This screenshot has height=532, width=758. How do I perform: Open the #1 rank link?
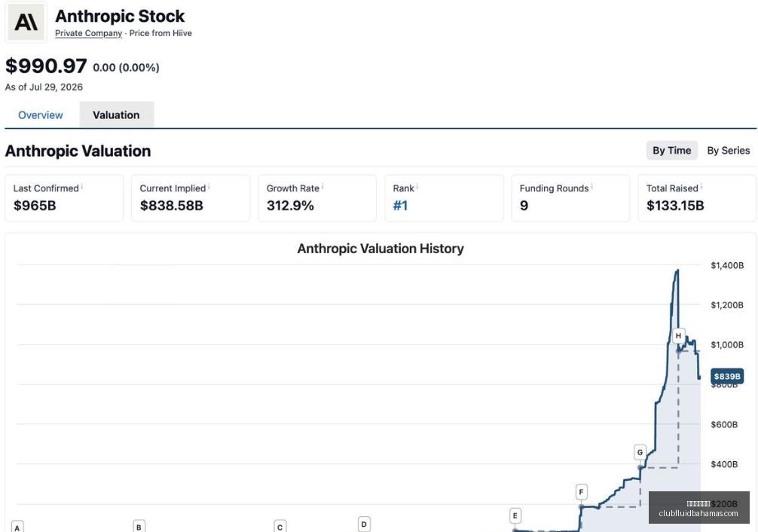click(x=400, y=206)
